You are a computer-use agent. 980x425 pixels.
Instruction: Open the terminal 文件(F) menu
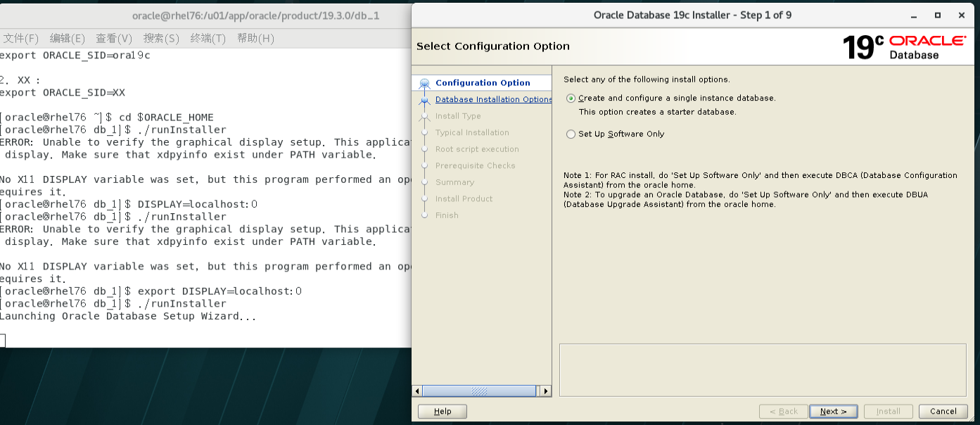(x=20, y=38)
